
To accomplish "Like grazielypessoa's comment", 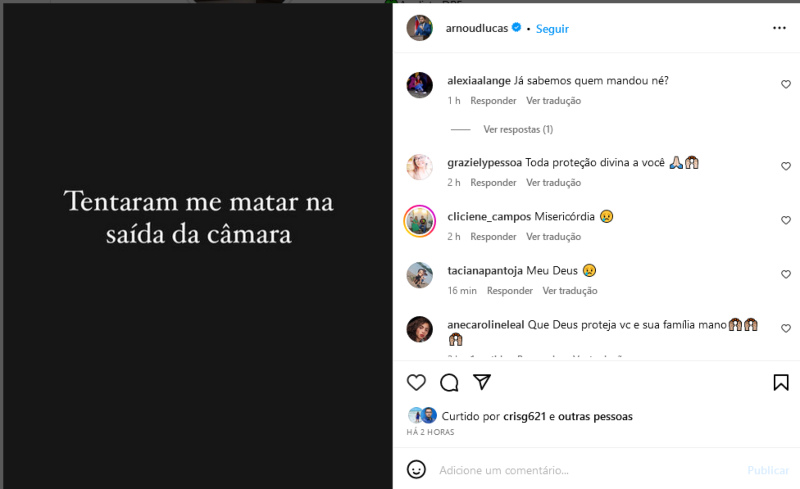I will point(786,166).
